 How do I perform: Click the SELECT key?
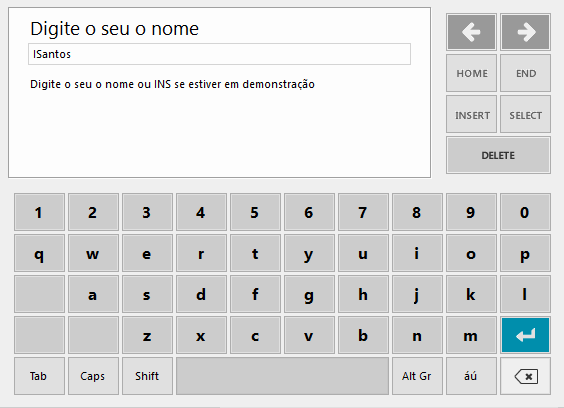click(x=525, y=114)
